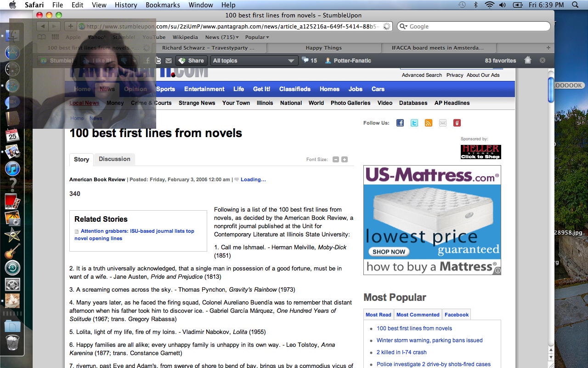Open the Happy Things browser tab
Screen dimensions: 588x368
pyautogui.click(x=324, y=48)
